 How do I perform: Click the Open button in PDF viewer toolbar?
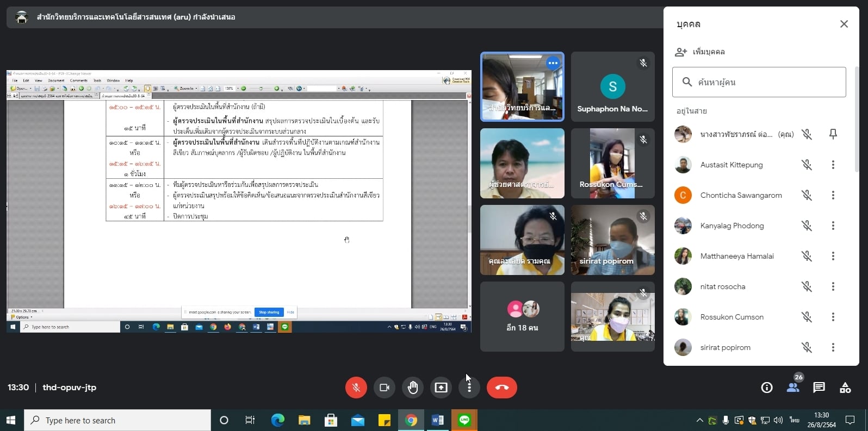(20, 88)
